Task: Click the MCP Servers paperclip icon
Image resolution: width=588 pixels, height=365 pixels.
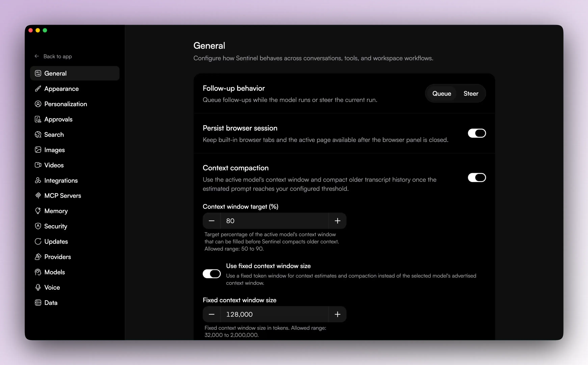Action: (38, 196)
